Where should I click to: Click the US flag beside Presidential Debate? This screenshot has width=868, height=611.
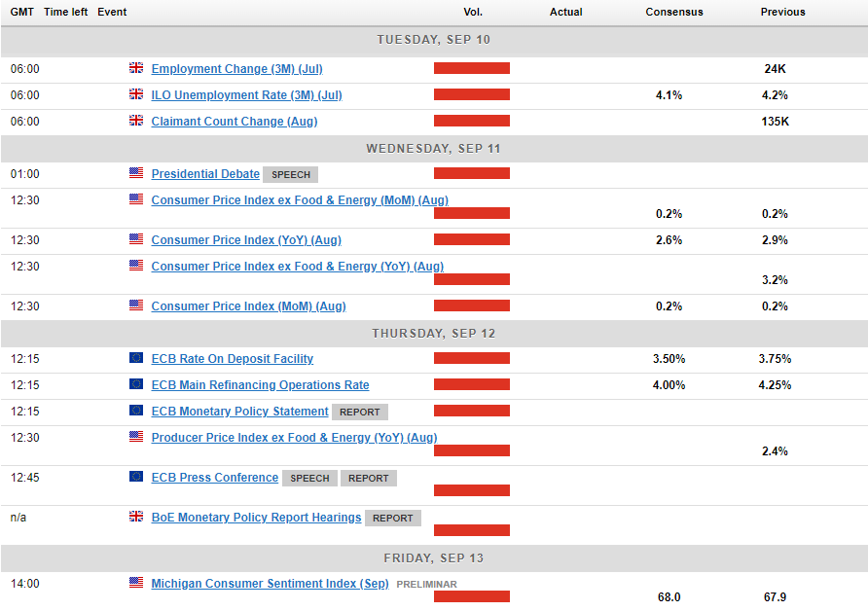pos(136,174)
